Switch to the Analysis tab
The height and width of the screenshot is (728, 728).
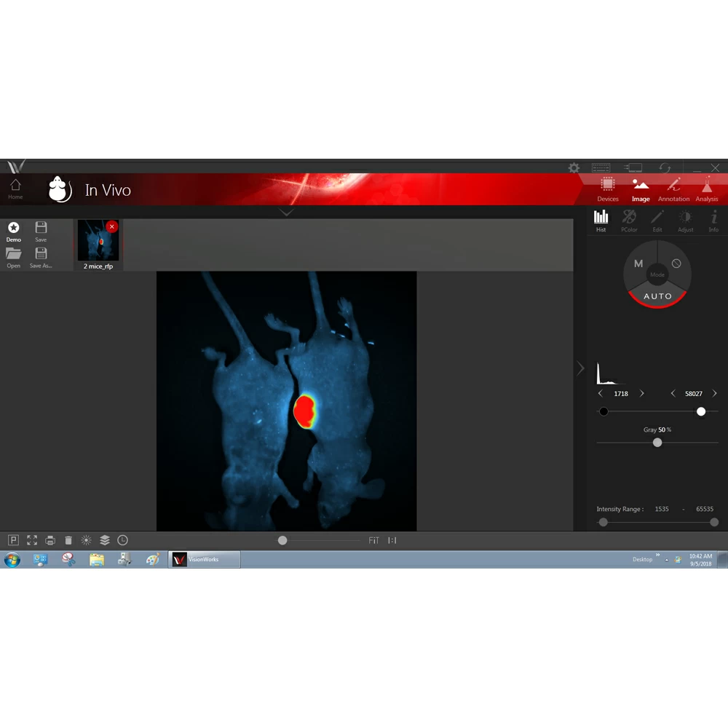tap(707, 189)
